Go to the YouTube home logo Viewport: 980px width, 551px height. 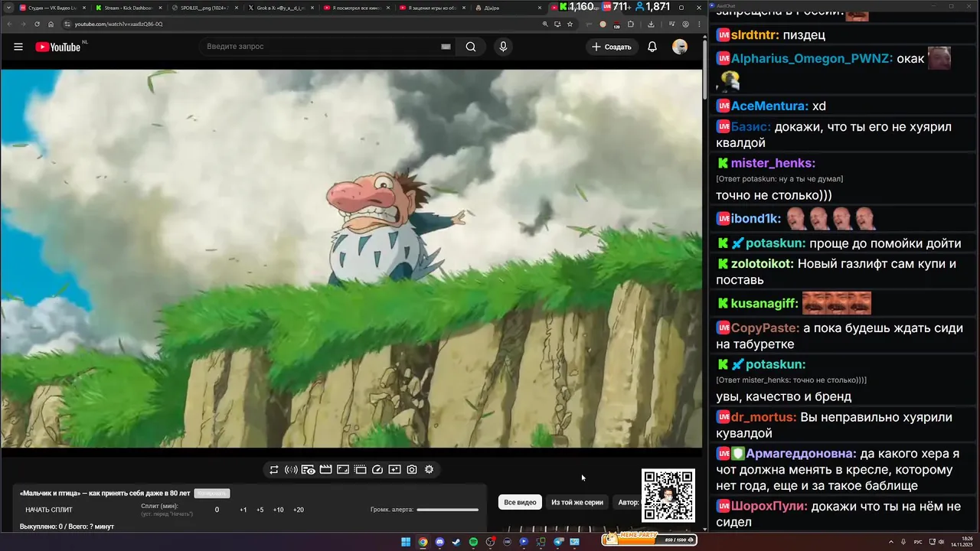coord(57,47)
